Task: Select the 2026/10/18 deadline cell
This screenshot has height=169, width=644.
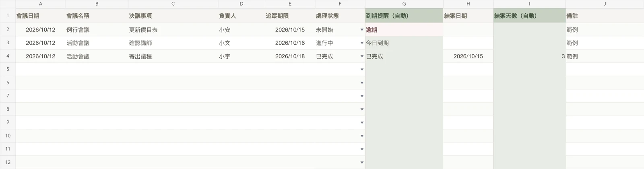Action: coord(290,56)
